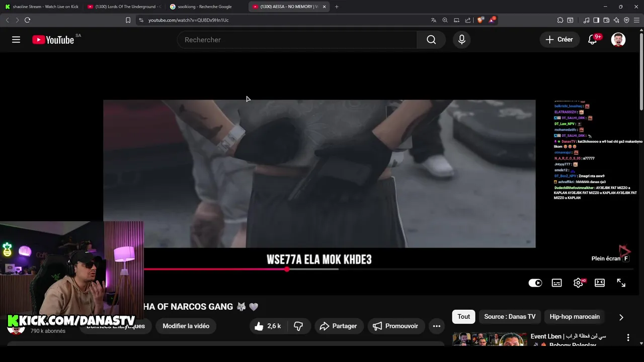
Task: Switch to Lords Of The Underground tab
Action: click(x=124, y=7)
